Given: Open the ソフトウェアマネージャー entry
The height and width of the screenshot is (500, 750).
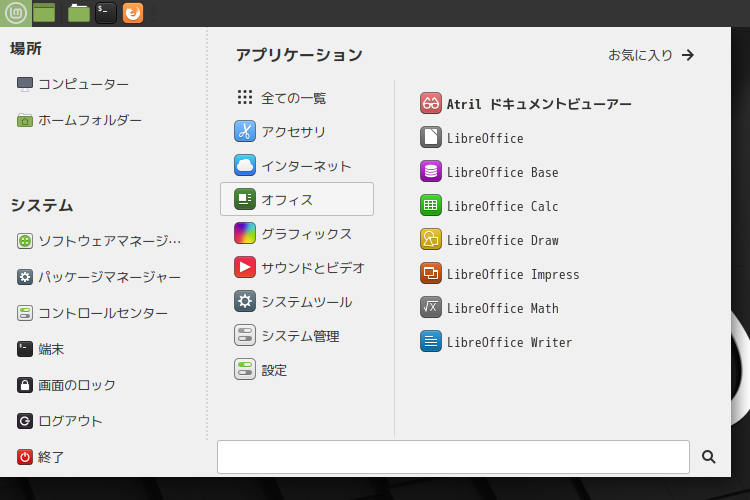Looking at the screenshot, I should pyautogui.click(x=99, y=241).
